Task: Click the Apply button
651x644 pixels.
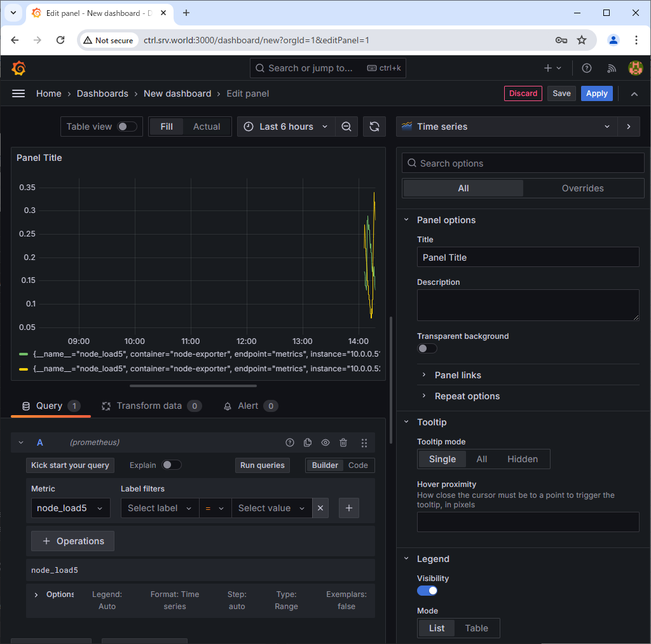Action: point(596,93)
